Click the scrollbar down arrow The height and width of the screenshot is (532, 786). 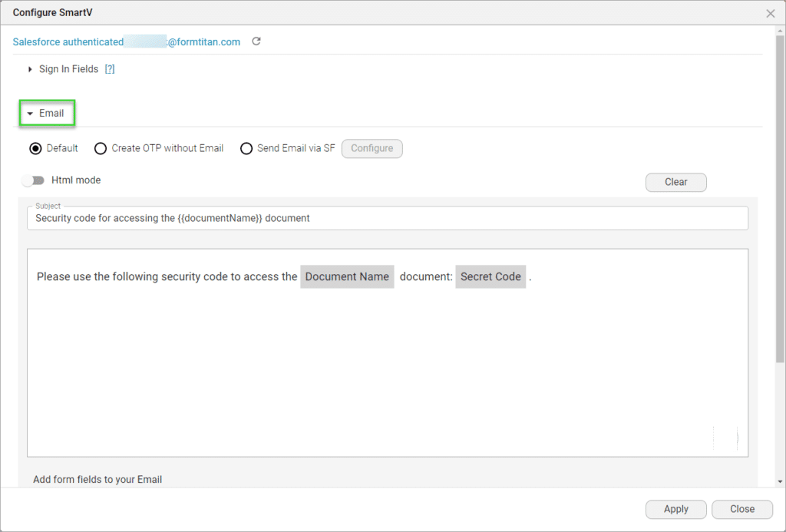pos(781,481)
